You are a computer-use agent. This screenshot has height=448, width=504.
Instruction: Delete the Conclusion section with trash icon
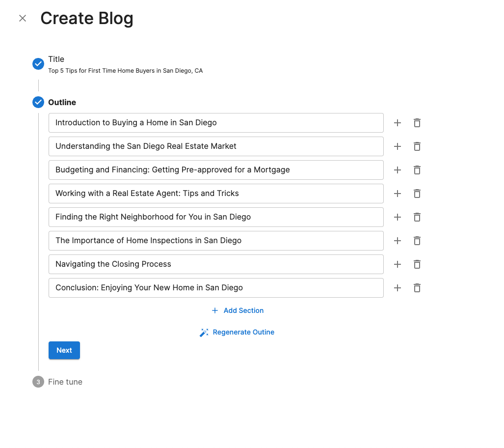(417, 288)
